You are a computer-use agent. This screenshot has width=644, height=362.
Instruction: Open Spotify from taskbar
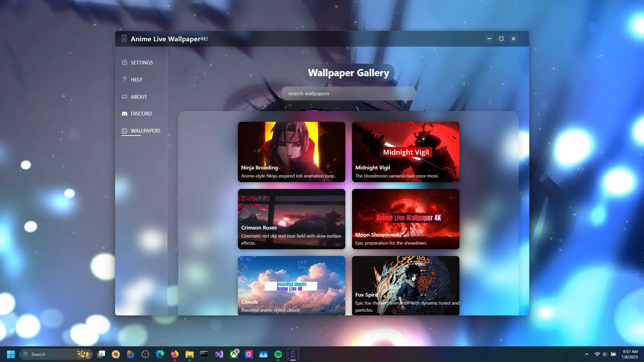(278, 354)
